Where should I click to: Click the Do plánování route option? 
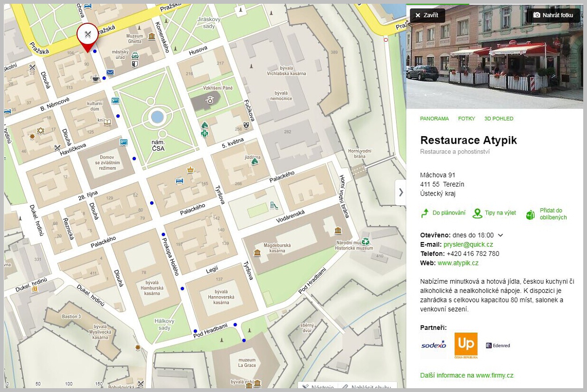[443, 213]
